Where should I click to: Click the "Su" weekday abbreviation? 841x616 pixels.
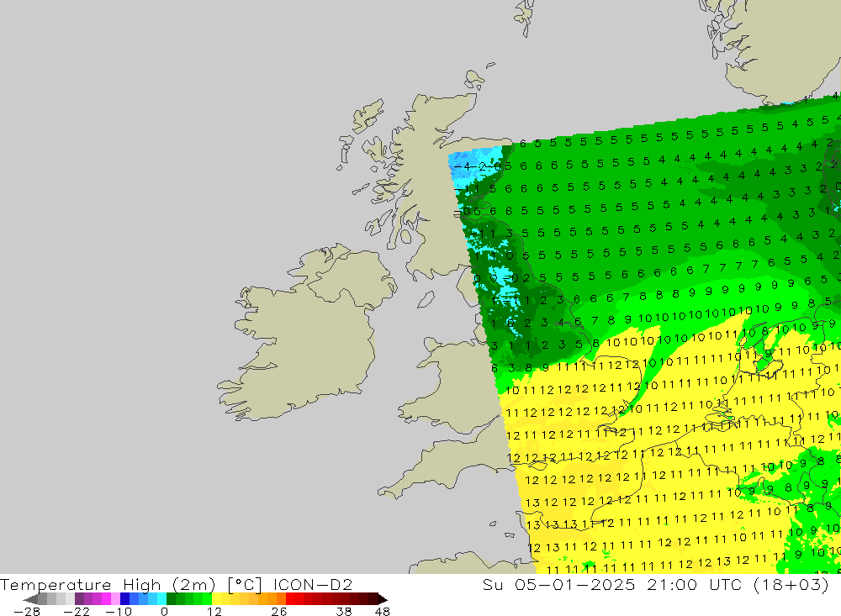click(492, 584)
